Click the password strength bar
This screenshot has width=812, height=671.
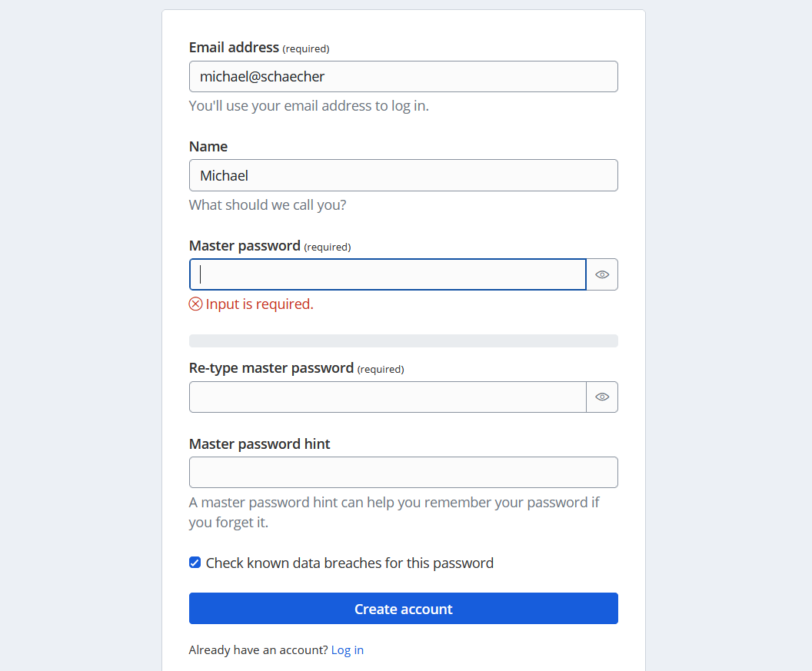click(404, 340)
